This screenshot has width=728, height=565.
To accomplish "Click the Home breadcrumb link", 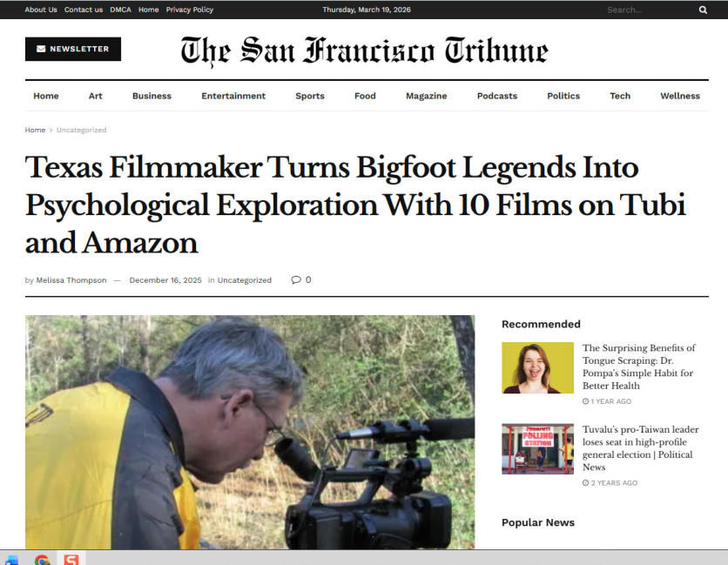I will 35,130.
